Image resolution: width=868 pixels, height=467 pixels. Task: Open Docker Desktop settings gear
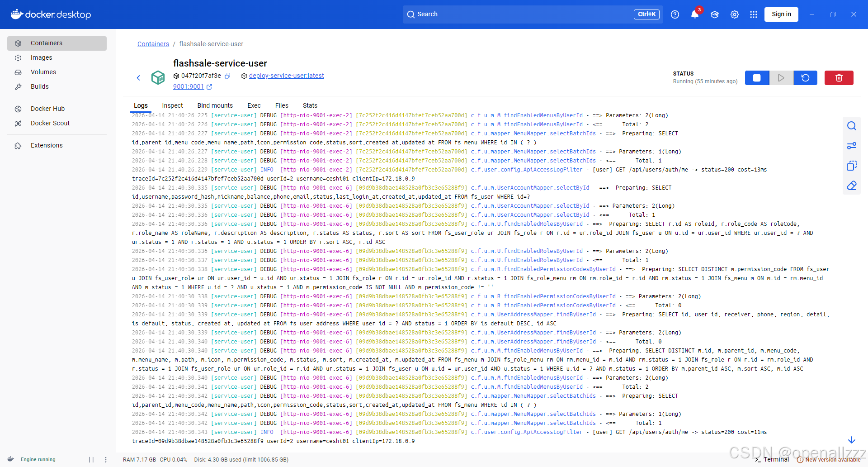pos(735,14)
